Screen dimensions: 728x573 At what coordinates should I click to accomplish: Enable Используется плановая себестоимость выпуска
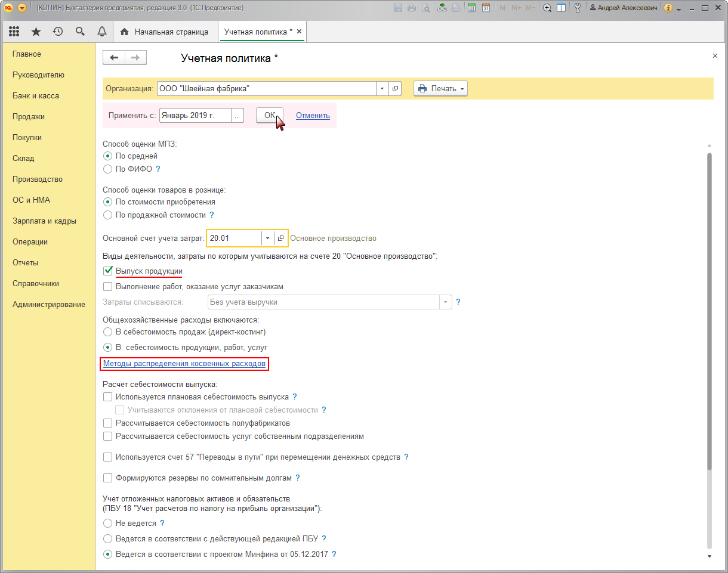click(108, 397)
